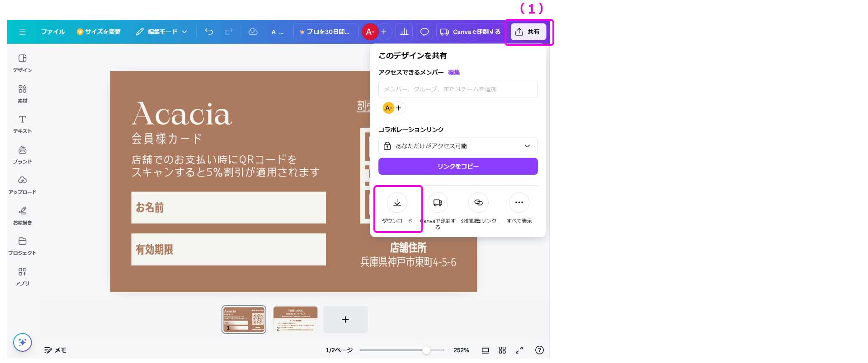Open the red user avatar in top bar
Viewport: 868px width, 363px height.
tap(369, 32)
